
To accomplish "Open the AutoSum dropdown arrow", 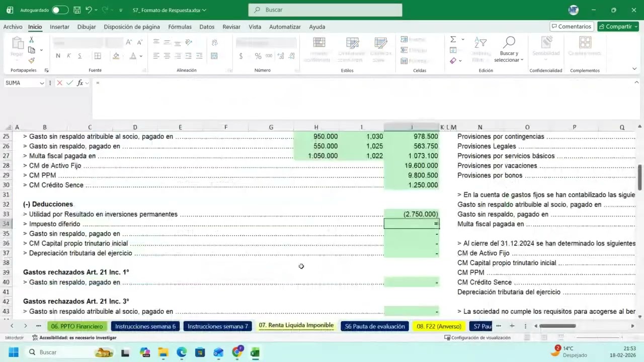I will click(x=463, y=39).
